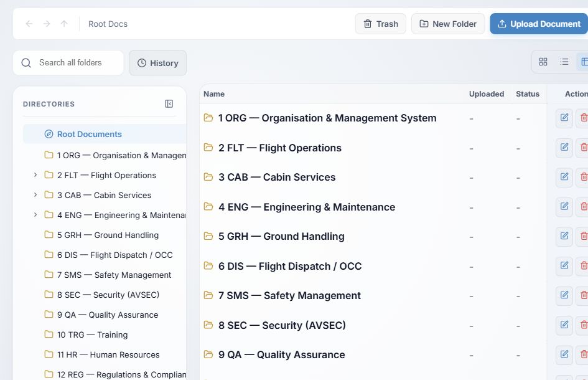Edit the 2 FLT folder row
The image size is (588, 380).
[x=564, y=148]
